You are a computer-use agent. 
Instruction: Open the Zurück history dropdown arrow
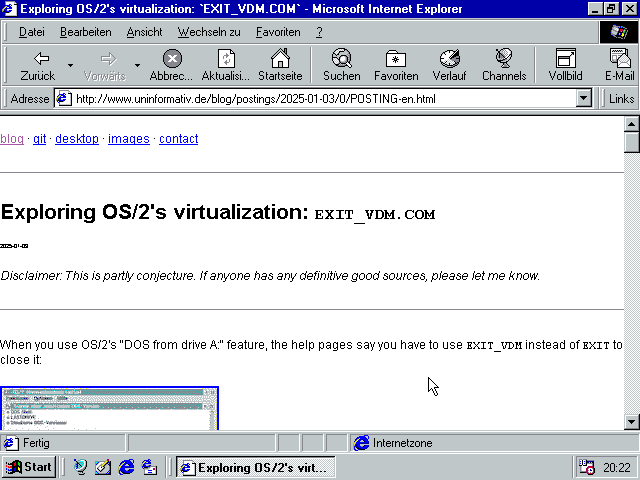click(x=70, y=65)
